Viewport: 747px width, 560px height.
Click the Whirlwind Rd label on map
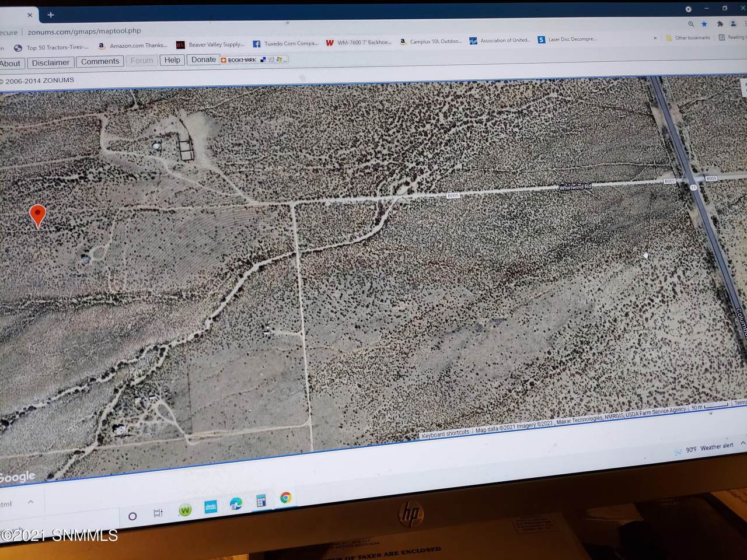click(575, 187)
